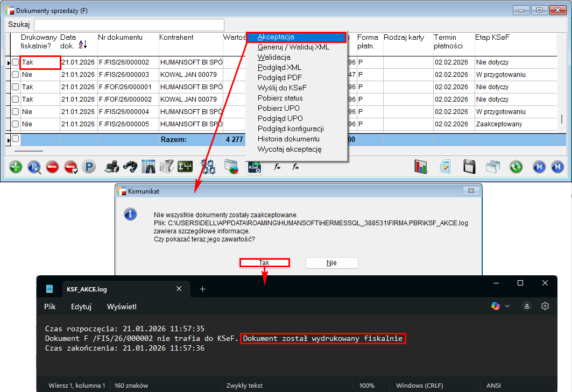The height and width of the screenshot is (392, 572).
Task: Click the red minus delete icon
Action: pos(52,167)
